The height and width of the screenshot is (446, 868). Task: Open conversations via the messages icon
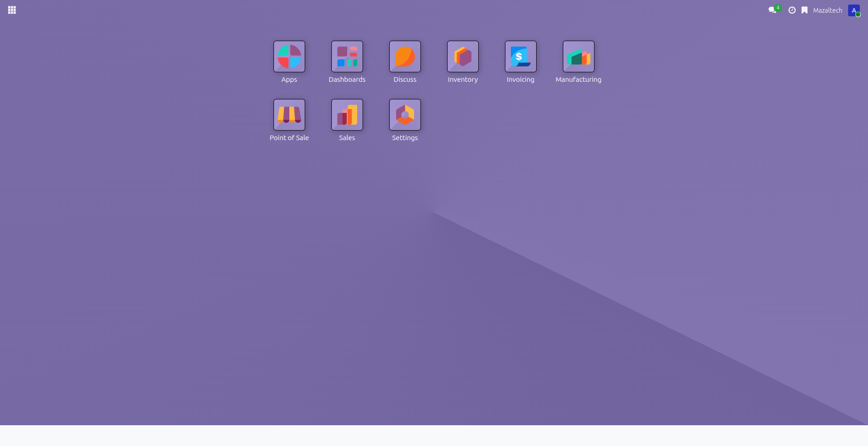point(773,10)
